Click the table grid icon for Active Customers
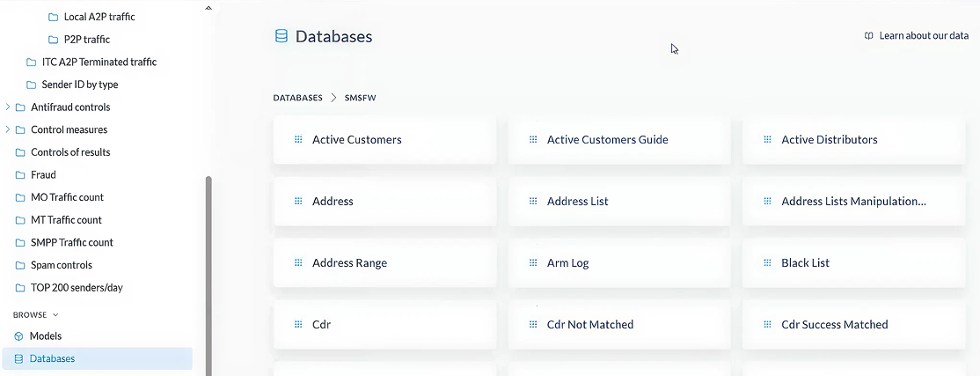The image size is (980, 376). click(x=298, y=140)
